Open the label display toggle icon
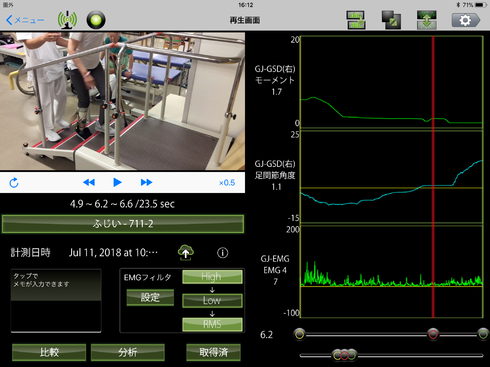The height and width of the screenshot is (367, 490). point(356,20)
